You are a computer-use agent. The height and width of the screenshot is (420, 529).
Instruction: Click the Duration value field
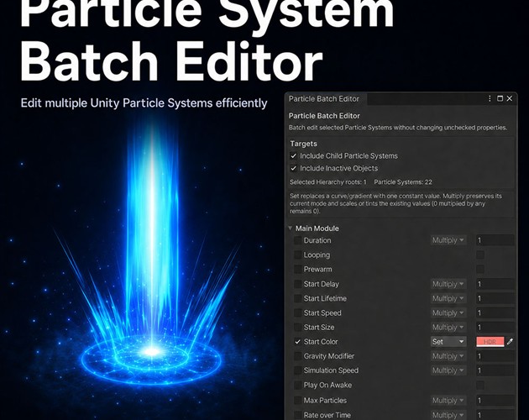point(495,240)
